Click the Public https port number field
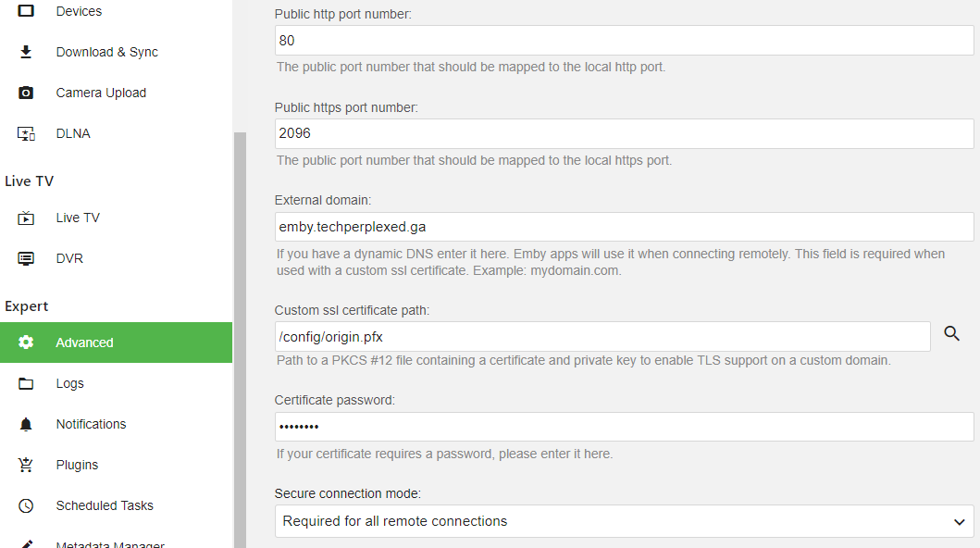The image size is (980, 548). (x=624, y=133)
